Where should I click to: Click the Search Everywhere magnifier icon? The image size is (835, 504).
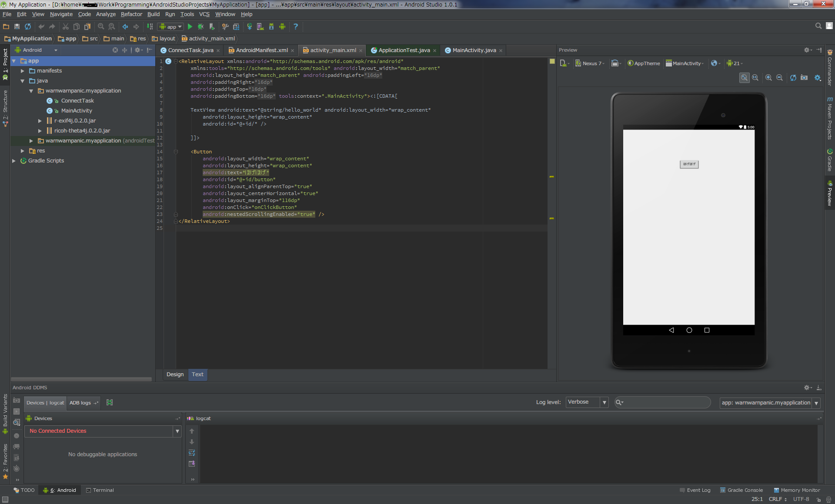818,26
